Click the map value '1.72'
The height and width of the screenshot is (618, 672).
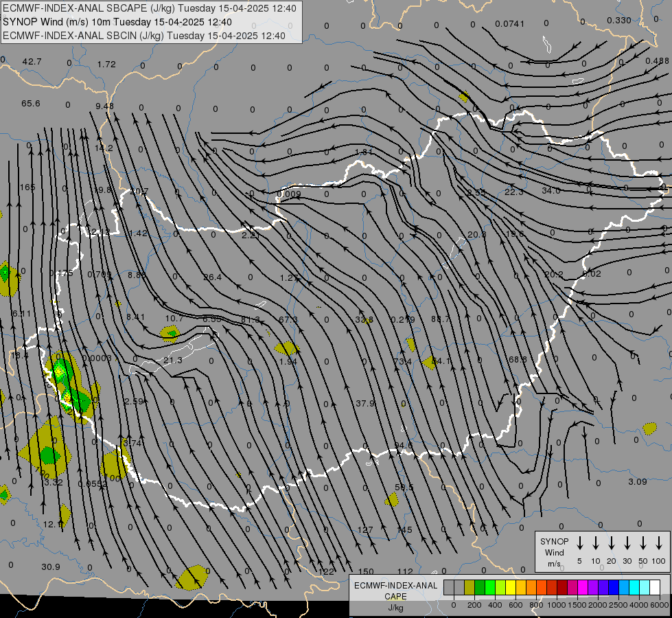click(106, 65)
